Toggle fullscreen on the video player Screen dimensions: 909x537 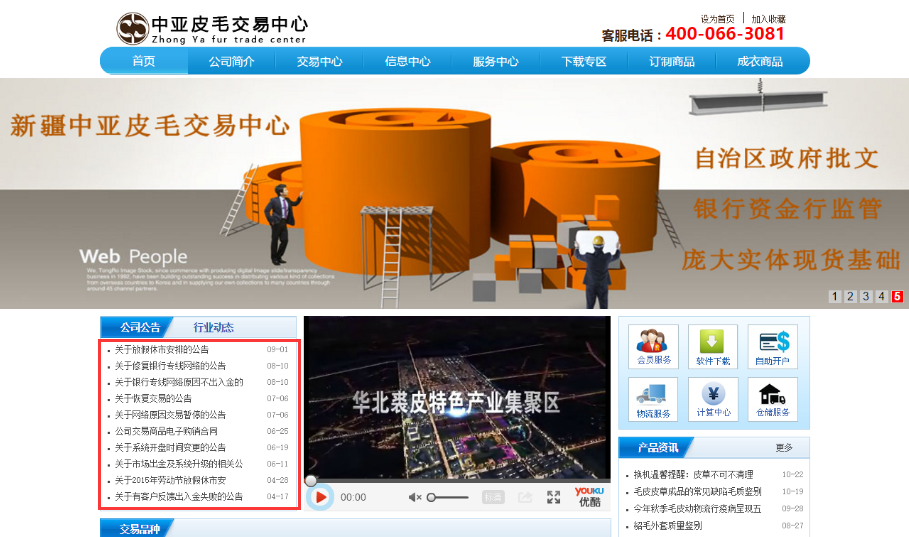click(553, 497)
